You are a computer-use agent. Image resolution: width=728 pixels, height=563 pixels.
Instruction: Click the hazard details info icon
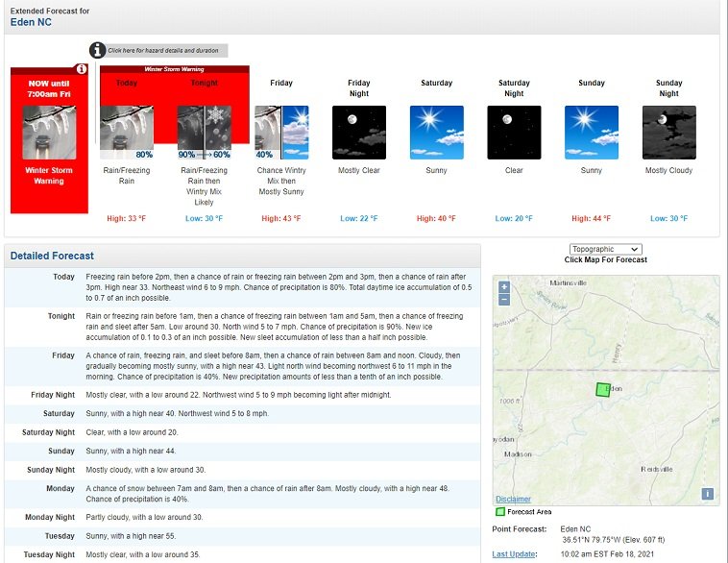[98, 50]
